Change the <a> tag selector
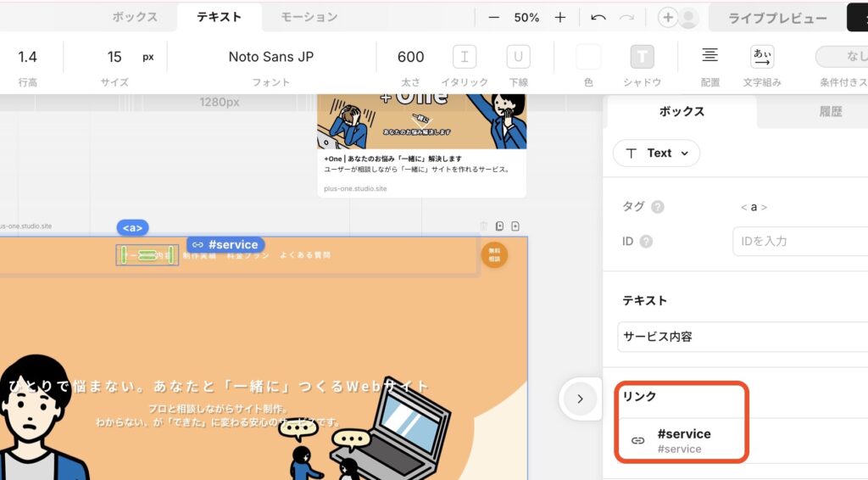868x480 pixels. [754, 207]
